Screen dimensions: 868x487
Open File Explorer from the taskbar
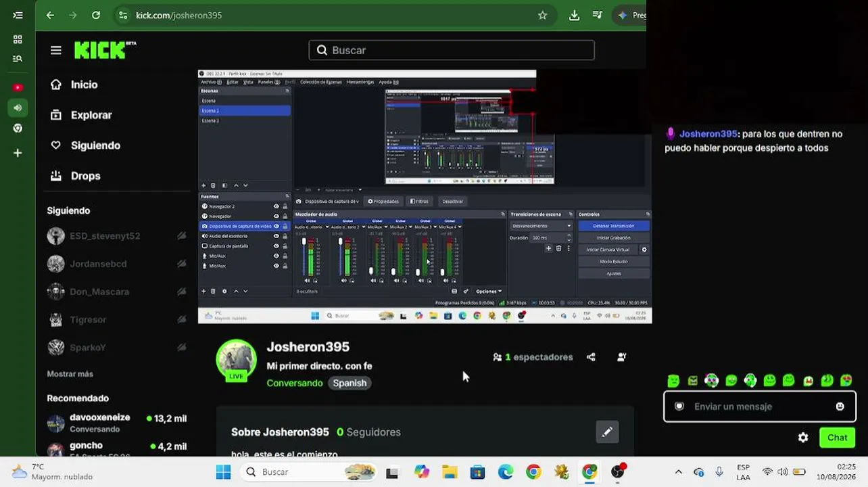(450, 472)
